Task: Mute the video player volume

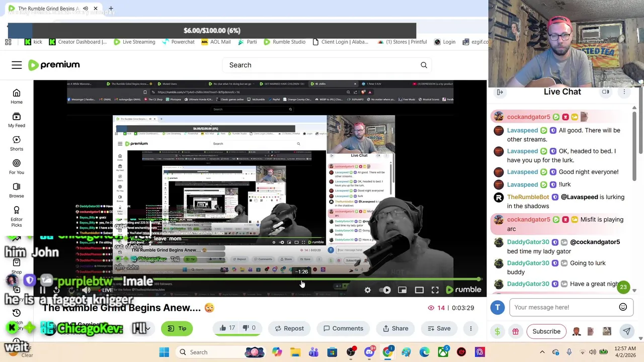Action: click(86, 290)
